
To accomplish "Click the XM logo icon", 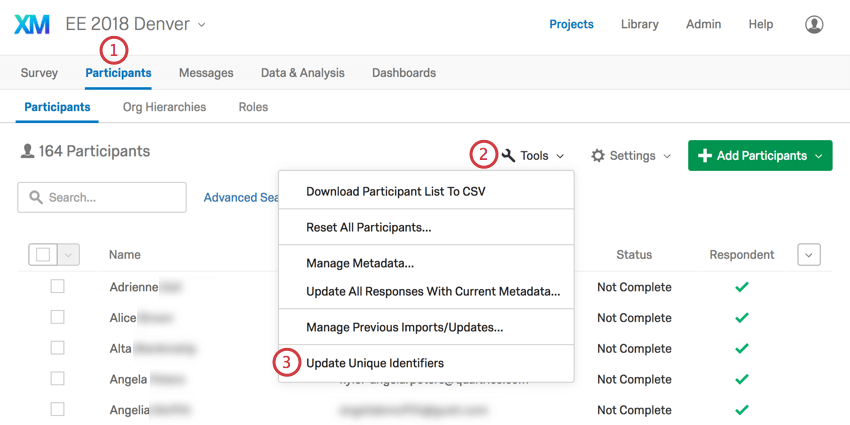I will pyautogui.click(x=32, y=24).
